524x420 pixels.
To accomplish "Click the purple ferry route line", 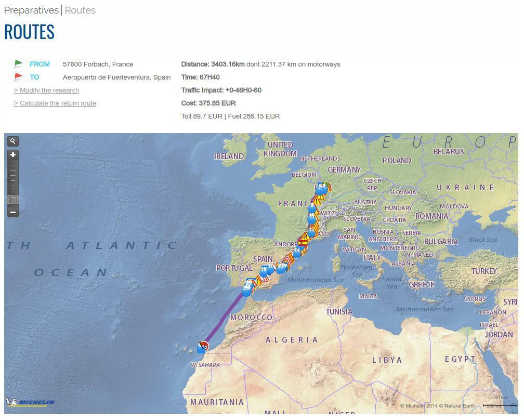I will pyautogui.click(x=225, y=317).
